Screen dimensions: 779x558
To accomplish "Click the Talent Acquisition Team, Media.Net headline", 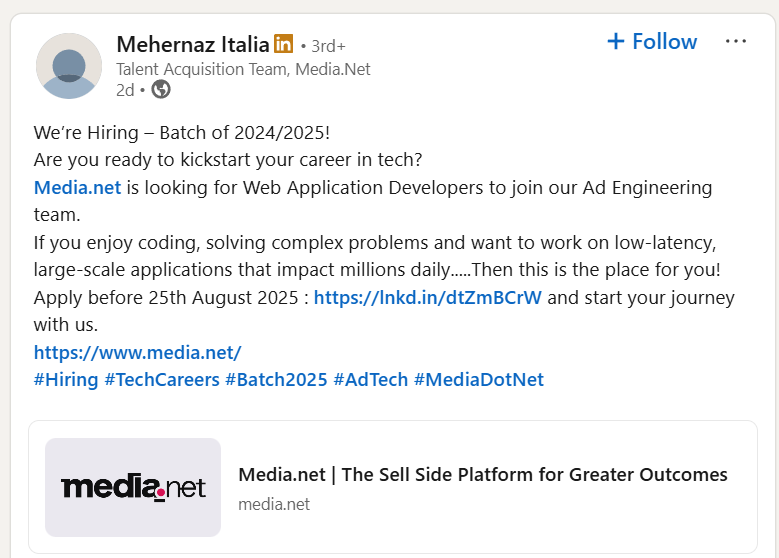I will [243, 69].
